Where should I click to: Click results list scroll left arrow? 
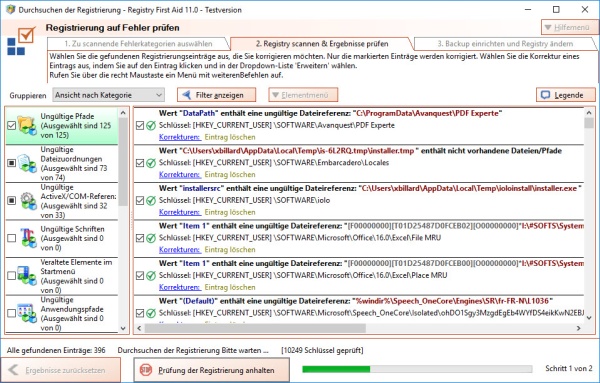click(x=139, y=328)
